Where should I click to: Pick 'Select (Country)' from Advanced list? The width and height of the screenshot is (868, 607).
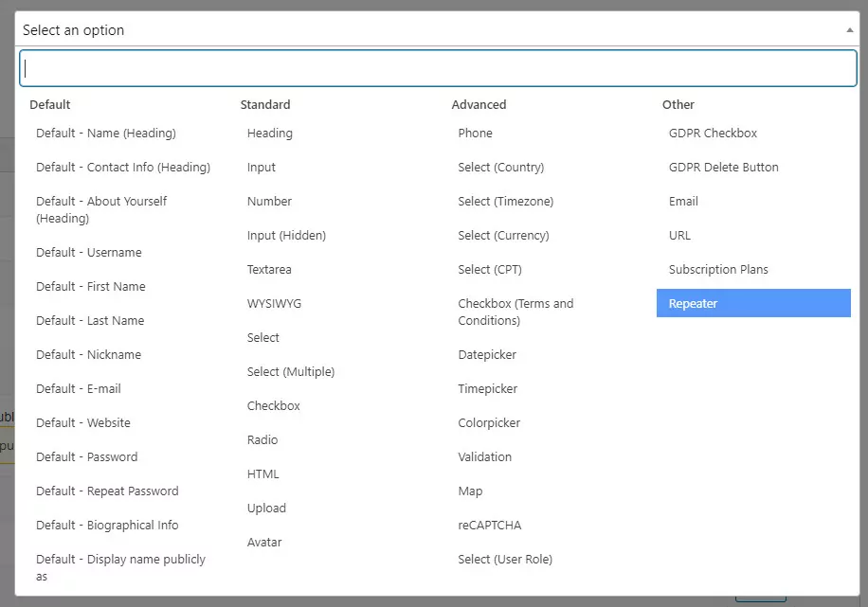tap(500, 167)
